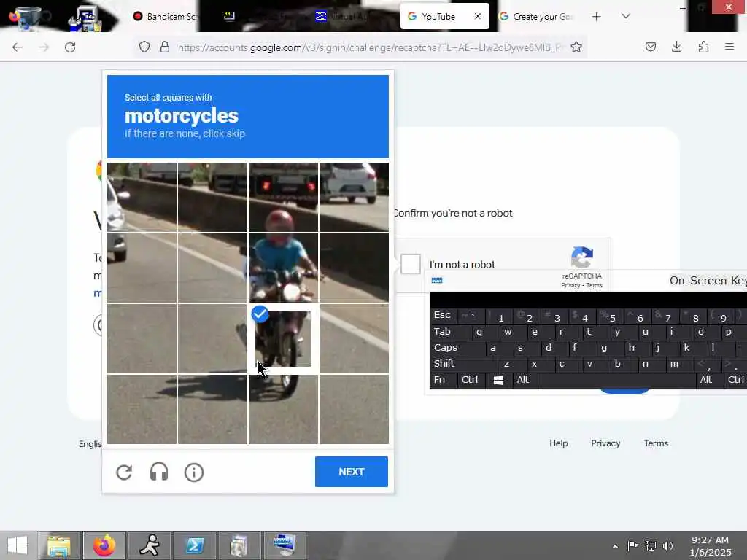Click the browser forward arrow
The width and height of the screenshot is (747, 560).
click(x=44, y=47)
